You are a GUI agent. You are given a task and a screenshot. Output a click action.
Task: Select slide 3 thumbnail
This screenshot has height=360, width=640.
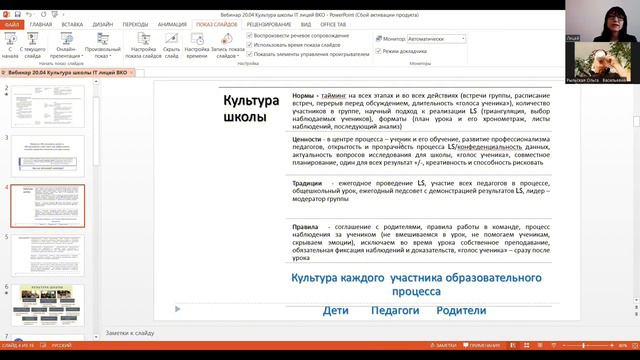(x=48, y=156)
